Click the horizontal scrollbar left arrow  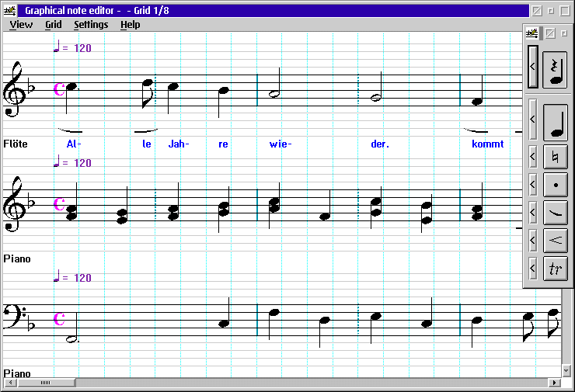[10, 383]
